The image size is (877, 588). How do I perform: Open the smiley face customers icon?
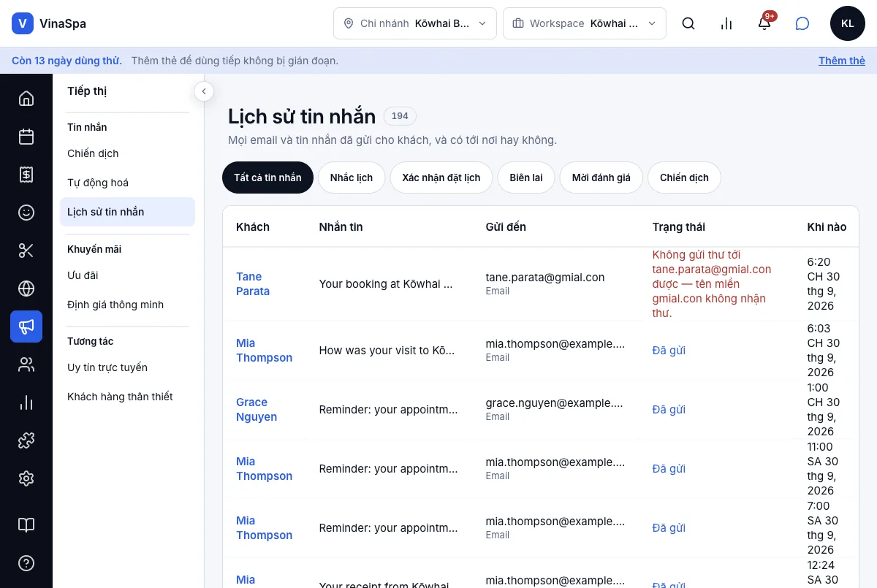[26, 213]
